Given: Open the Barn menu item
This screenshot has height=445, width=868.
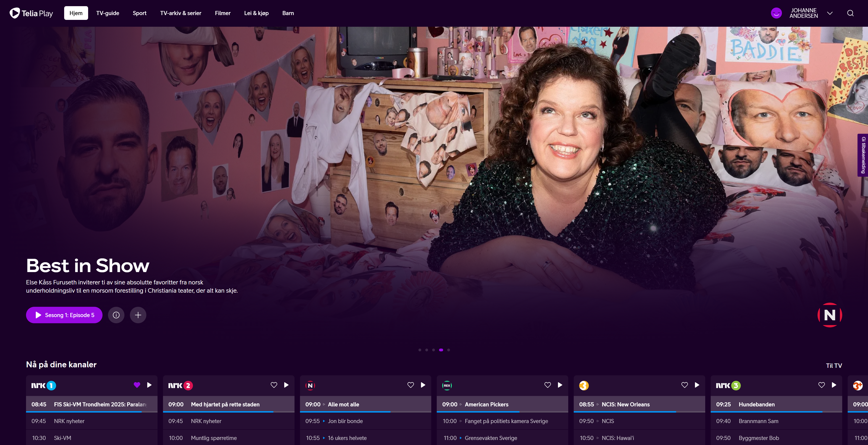Looking at the screenshot, I should click(x=288, y=13).
